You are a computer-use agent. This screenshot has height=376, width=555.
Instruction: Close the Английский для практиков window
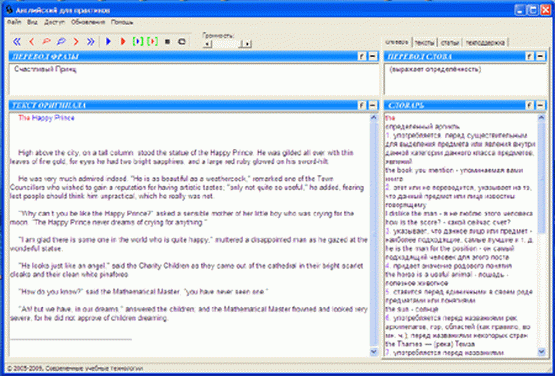(x=545, y=10)
